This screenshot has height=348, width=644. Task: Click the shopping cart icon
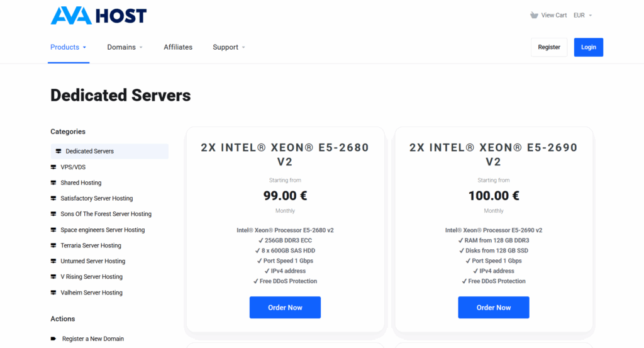pyautogui.click(x=534, y=15)
